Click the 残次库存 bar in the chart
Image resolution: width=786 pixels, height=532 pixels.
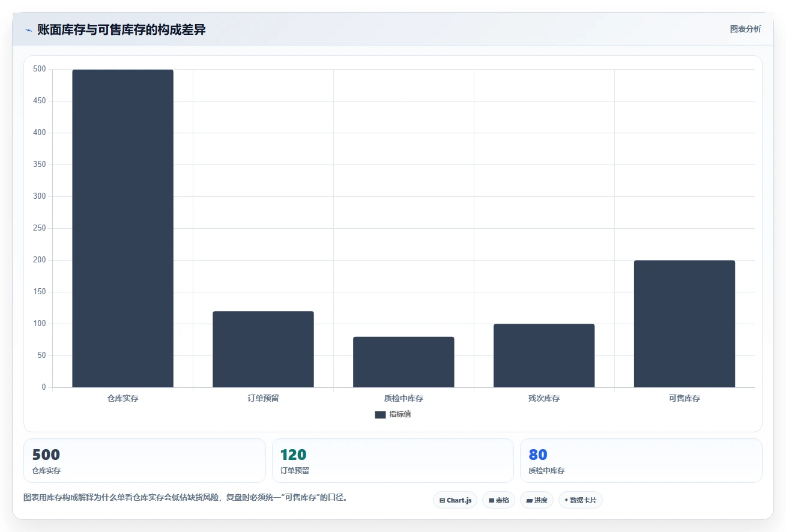pos(544,355)
